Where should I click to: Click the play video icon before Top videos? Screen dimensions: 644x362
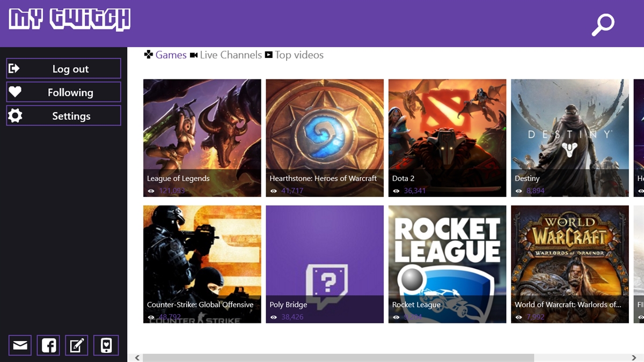point(268,54)
